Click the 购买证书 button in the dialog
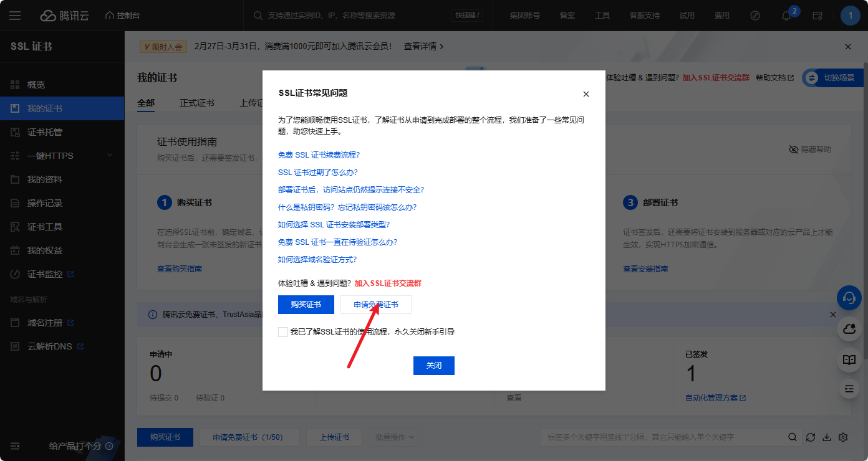The width and height of the screenshot is (868, 461). click(x=306, y=305)
